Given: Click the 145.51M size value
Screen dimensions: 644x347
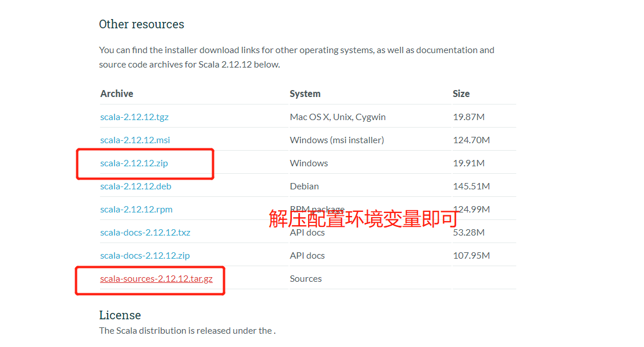Looking at the screenshot, I should click(471, 186).
